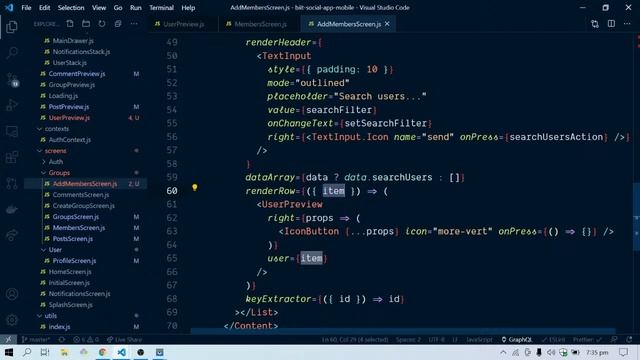The height and width of the screenshot is (360, 640).
Task: Open the Docker view in the activity bar
Action: [12, 210]
